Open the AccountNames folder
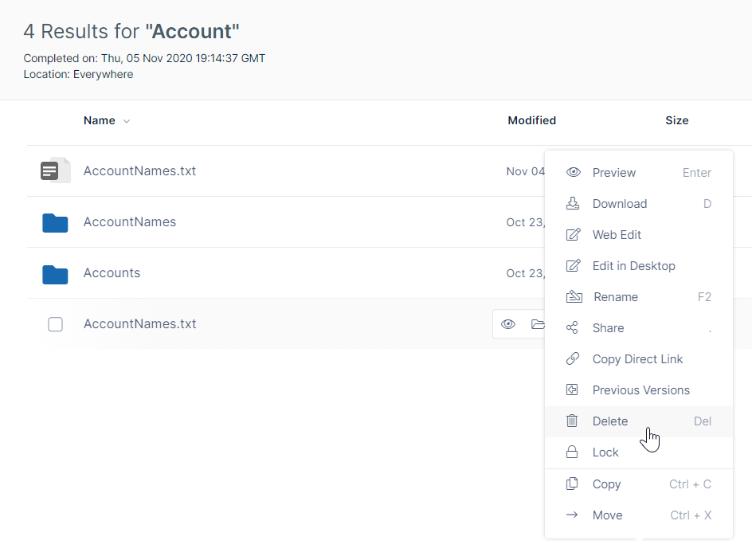Screen dimensions: 752x560 (x=129, y=222)
